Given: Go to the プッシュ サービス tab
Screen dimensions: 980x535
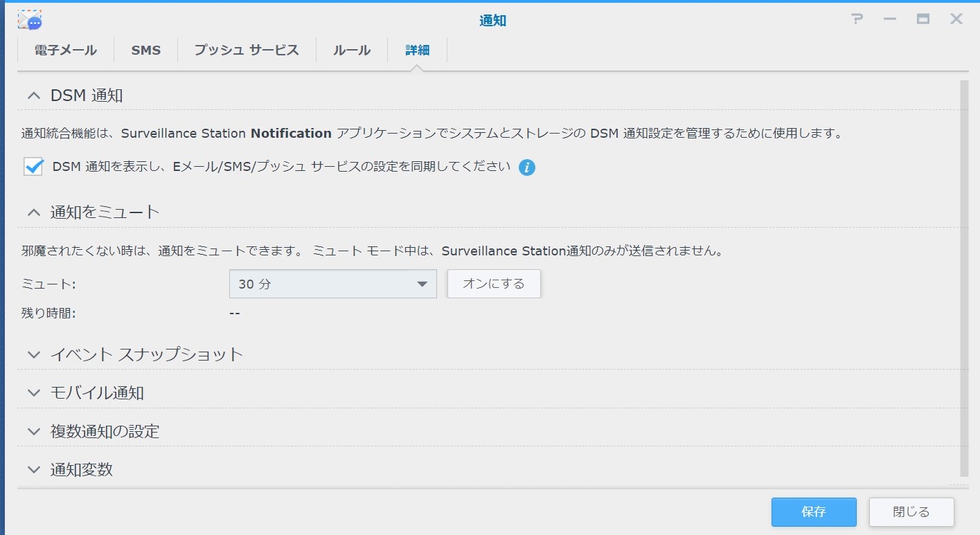Looking at the screenshot, I should [x=247, y=51].
